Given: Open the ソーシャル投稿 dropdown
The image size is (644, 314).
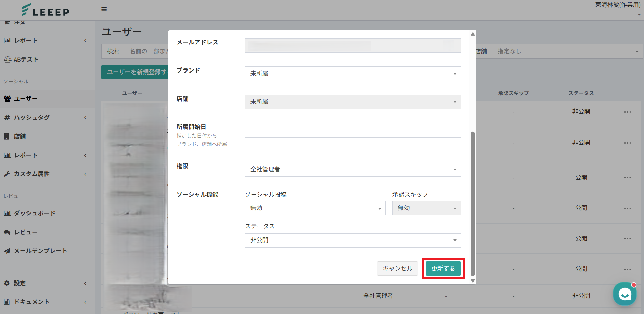Looking at the screenshot, I should tap(315, 208).
